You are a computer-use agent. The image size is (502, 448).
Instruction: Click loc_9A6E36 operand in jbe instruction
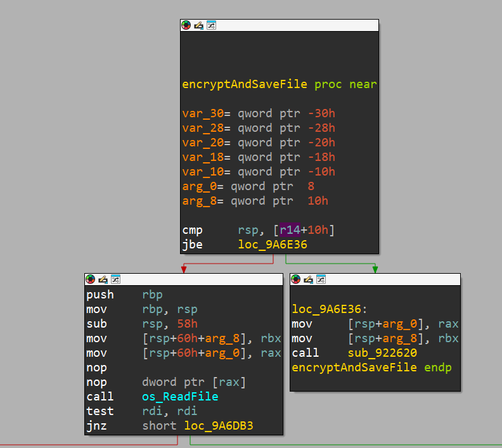coord(272,245)
